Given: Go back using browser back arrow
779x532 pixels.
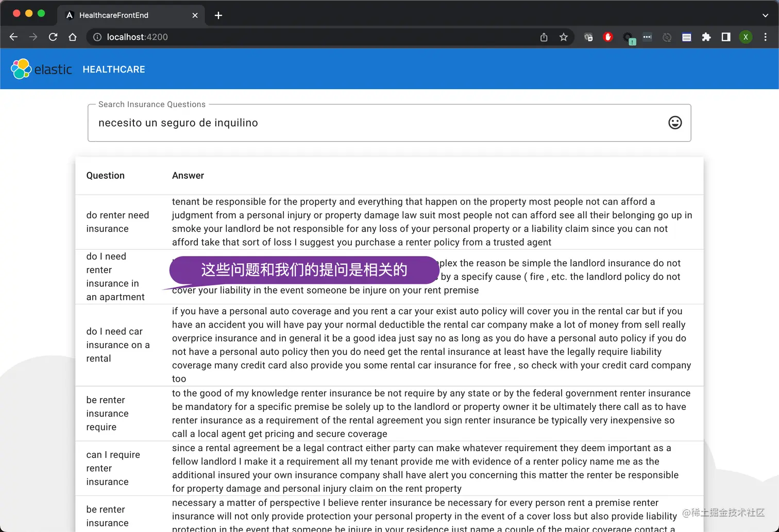Looking at the screenshot, I should tap(14, 37).
